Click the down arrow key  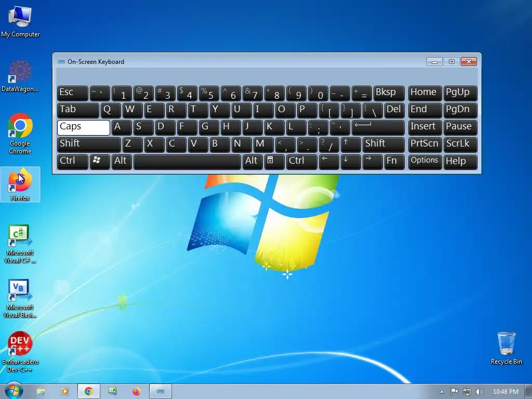[x=351, y=162]
